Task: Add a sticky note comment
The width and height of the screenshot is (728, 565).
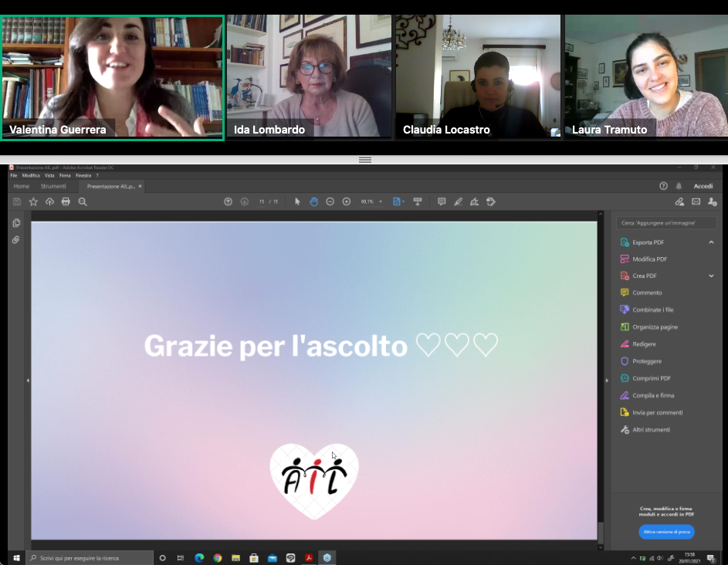Action: pos(442,201)
